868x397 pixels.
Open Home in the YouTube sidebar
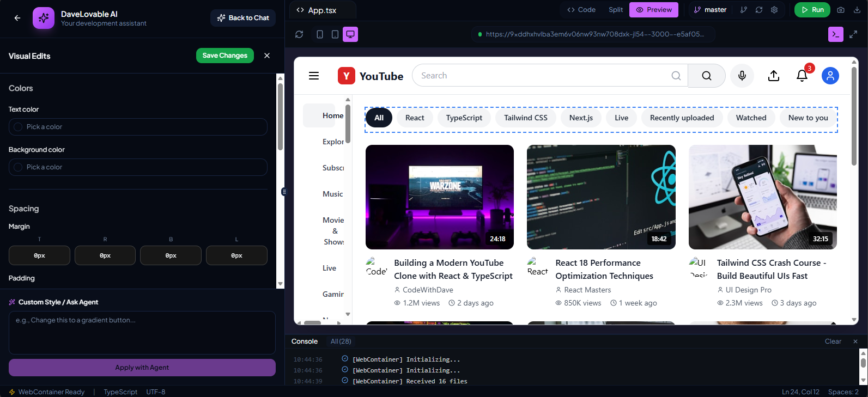click(x=324, y=115)
